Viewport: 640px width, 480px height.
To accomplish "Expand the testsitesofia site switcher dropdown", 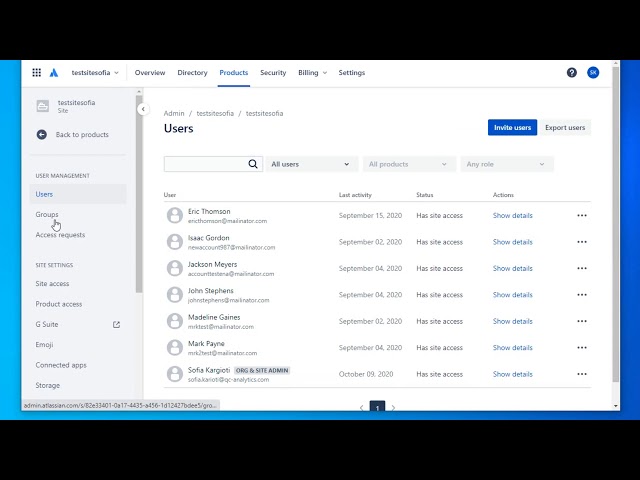I will tap(95, 73).
